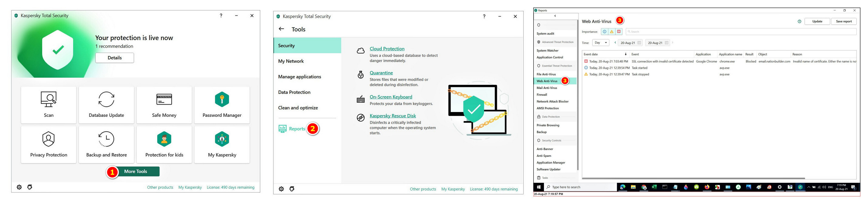The height and width of the screenshot is (204, 868).
Task: Click the horizontal scrollbar under events table
Action: 693,178
